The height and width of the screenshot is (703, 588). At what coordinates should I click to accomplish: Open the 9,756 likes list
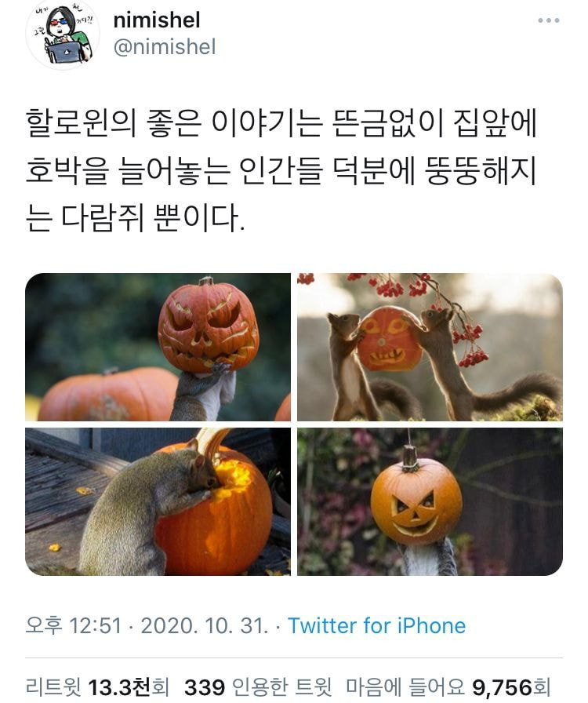448,687
